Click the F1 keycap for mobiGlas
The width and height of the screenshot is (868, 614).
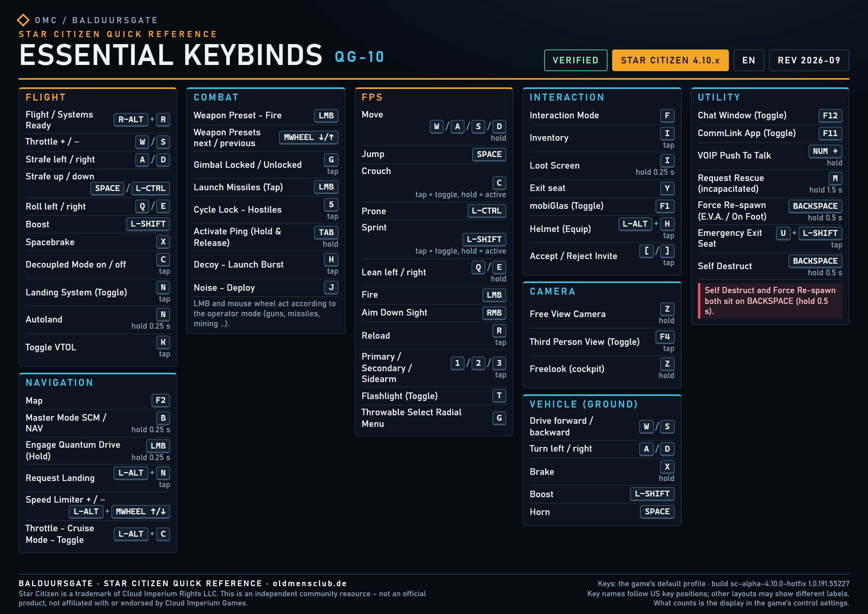[665, 206]
